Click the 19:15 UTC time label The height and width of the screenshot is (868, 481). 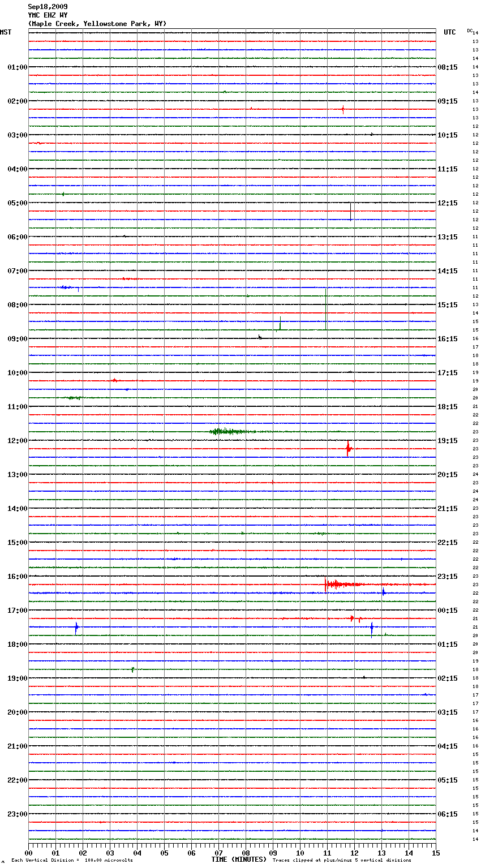[448, 441]
